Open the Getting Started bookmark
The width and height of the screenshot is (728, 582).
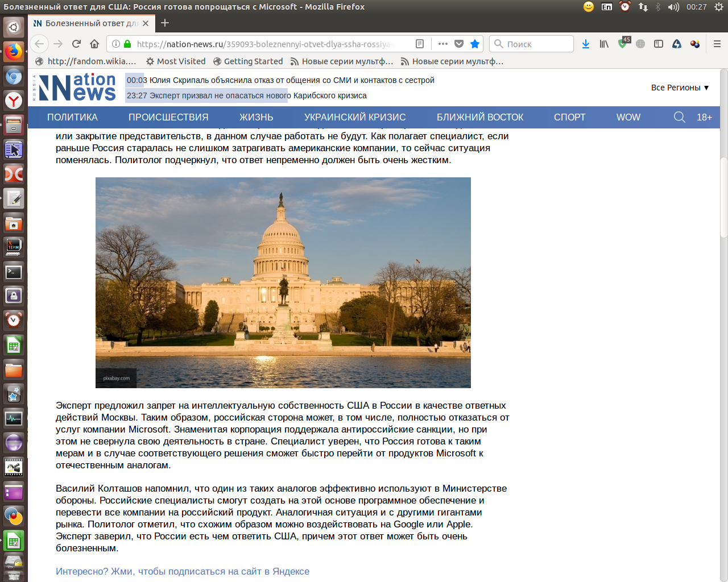(x=248, y=61)
